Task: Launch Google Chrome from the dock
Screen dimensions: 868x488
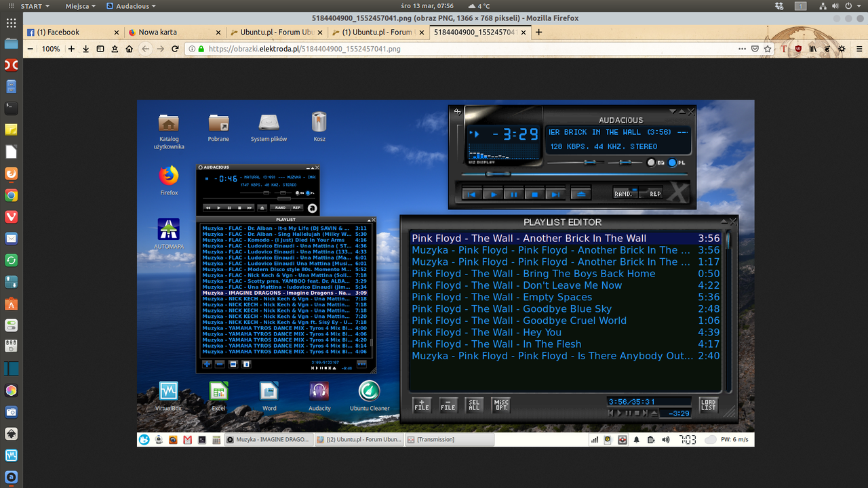Action: click(x=11, y=195)
